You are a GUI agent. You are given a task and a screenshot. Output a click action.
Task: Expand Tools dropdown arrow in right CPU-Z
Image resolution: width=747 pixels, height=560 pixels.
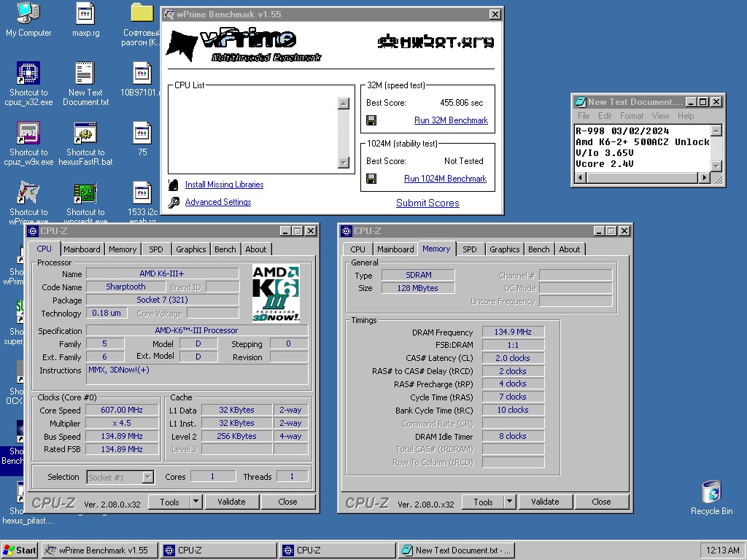[x=509, y=502]
